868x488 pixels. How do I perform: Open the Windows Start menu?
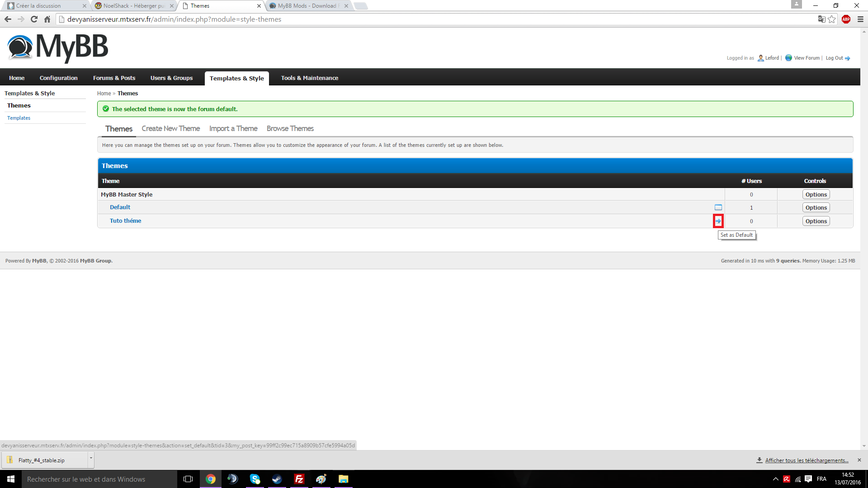click(11, 479)
